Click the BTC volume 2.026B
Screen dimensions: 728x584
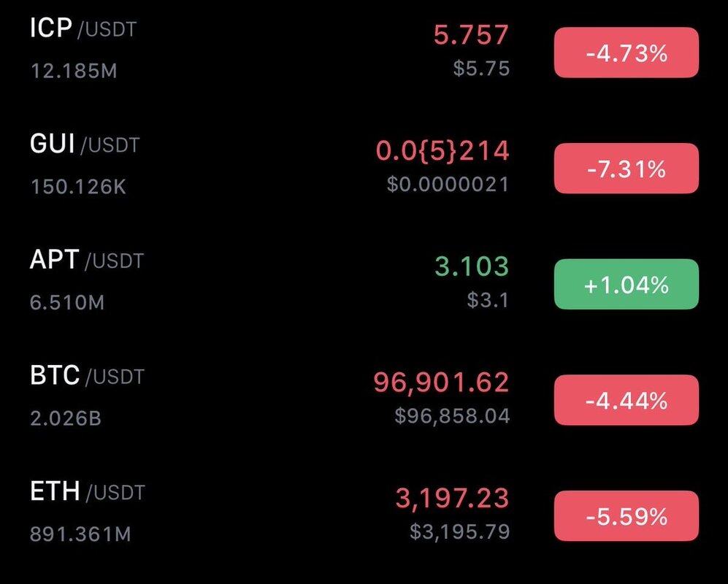click(x=66, y=418)
